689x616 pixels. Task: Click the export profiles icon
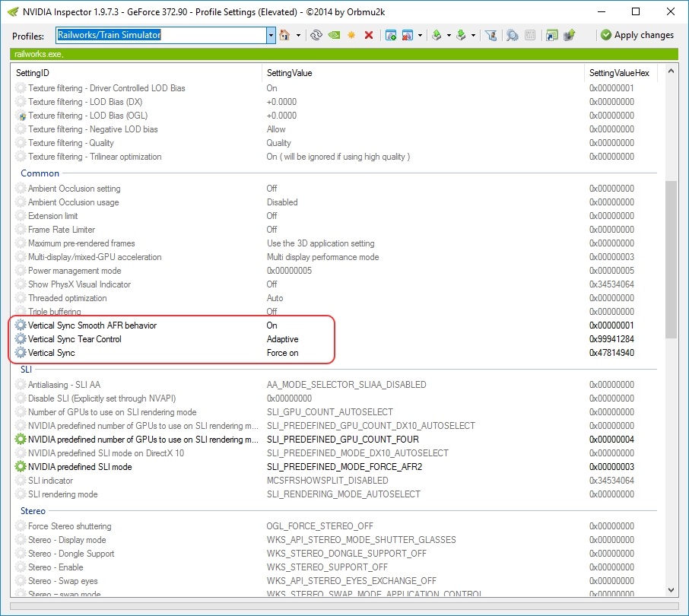click(437, 35)
